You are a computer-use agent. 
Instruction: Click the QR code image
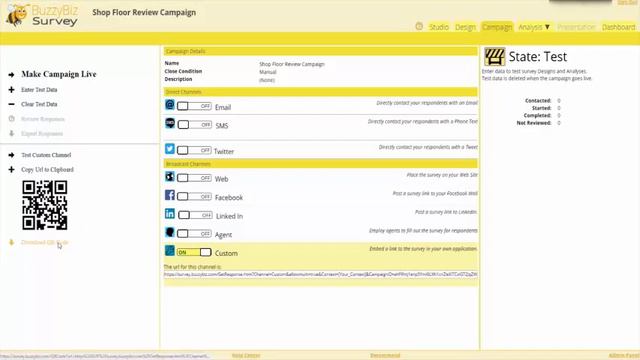pyautogui.click(x=45, y=205)
